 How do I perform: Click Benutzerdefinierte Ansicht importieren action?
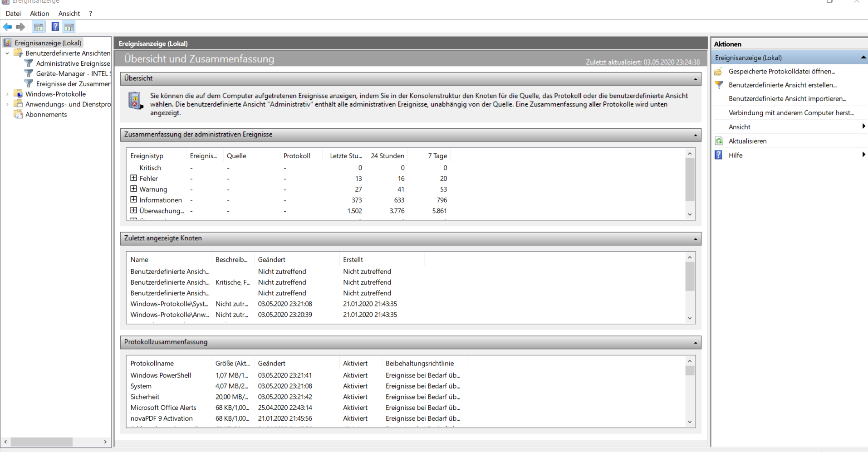point(787,99)
